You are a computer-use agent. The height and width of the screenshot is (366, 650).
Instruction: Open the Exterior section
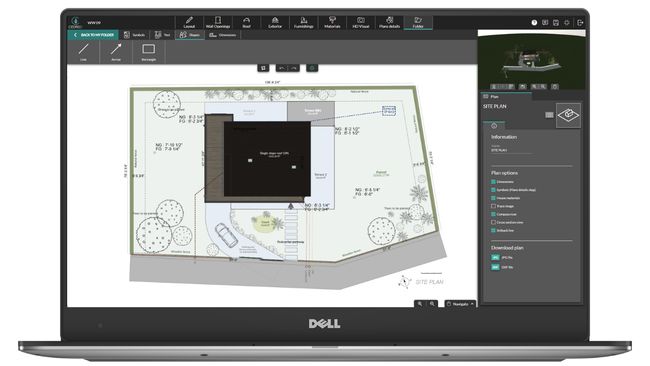(275, 22)
